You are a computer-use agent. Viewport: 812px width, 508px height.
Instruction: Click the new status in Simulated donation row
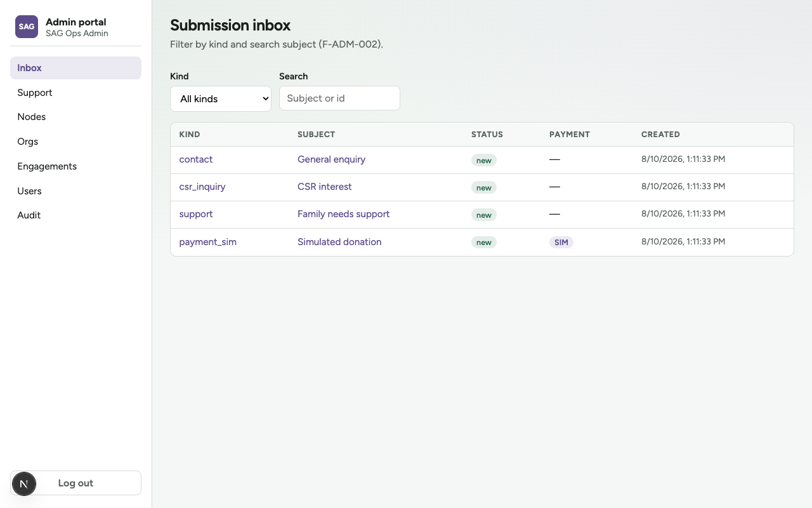(484, 242)
